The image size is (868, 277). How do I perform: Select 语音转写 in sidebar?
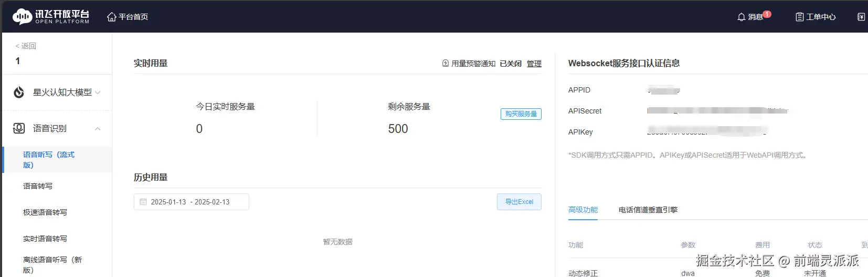(38, 186)
